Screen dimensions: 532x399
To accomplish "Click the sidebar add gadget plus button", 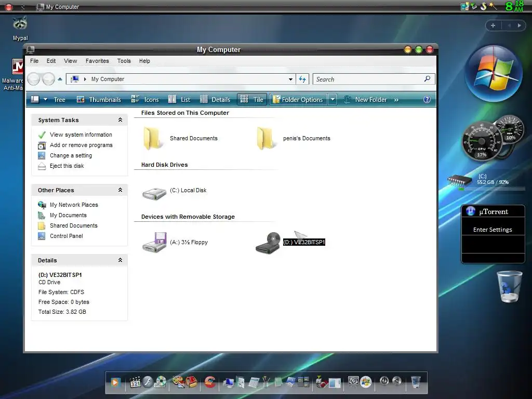I will pyautogui.click(x=493, y=25).
